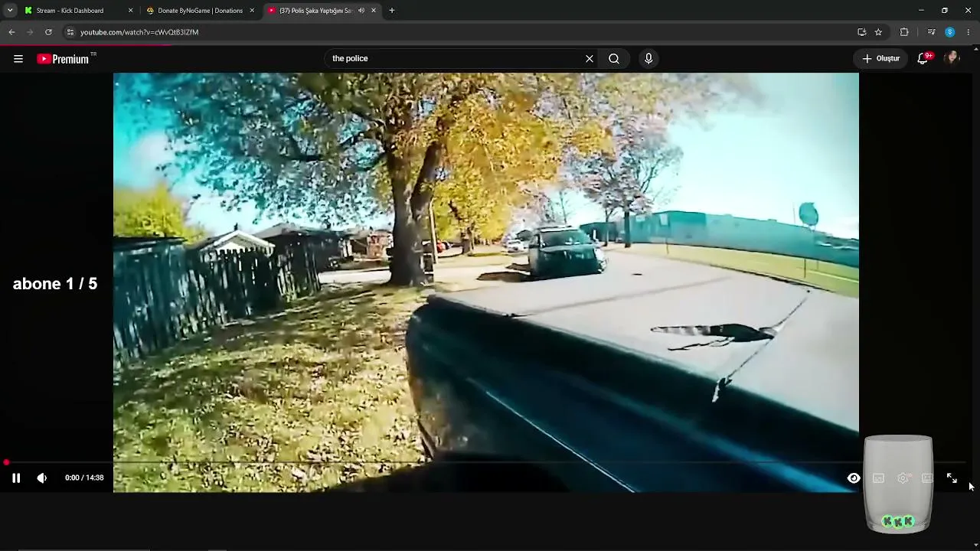Toggle the eye-shaped player control
Viewport: 980px width, 551px height.
854,478
